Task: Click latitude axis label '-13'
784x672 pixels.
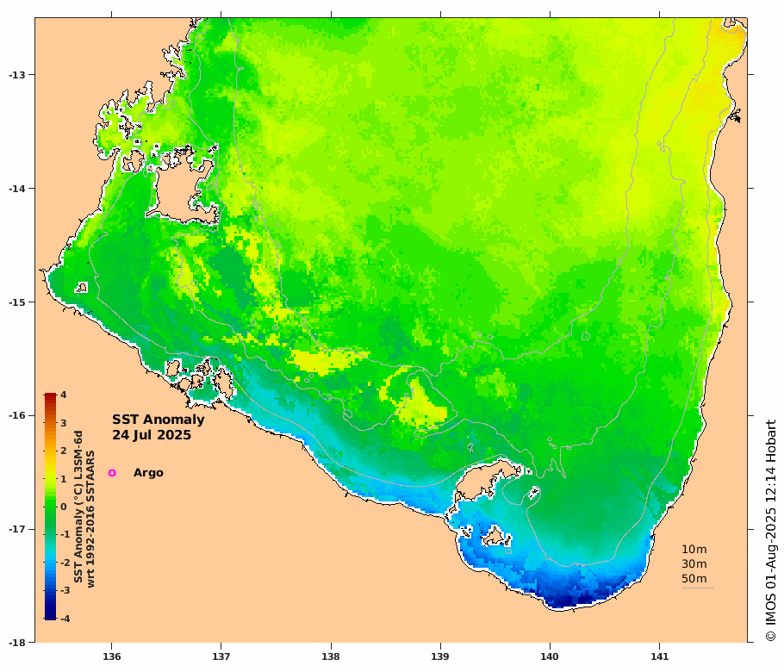Action: pos(16,75)
